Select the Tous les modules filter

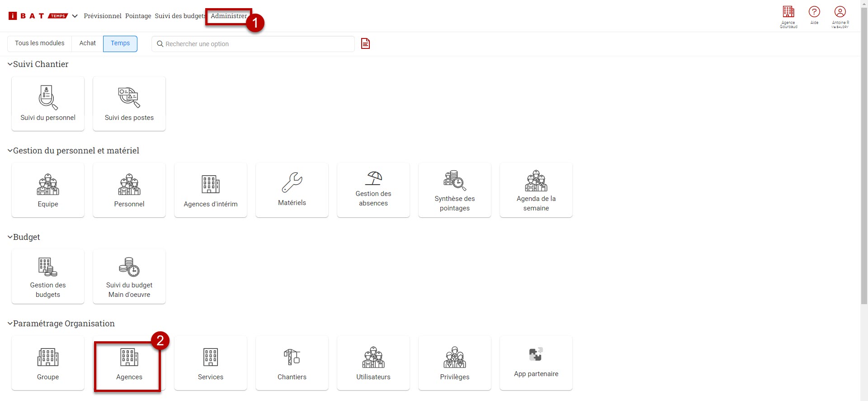pyautogui.click(x=40, y=43)
